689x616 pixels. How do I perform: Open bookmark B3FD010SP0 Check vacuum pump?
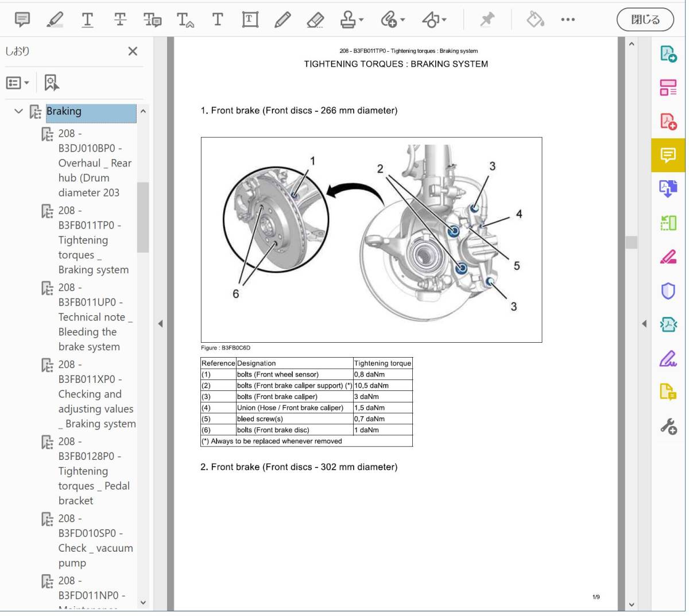pos(96,540)
